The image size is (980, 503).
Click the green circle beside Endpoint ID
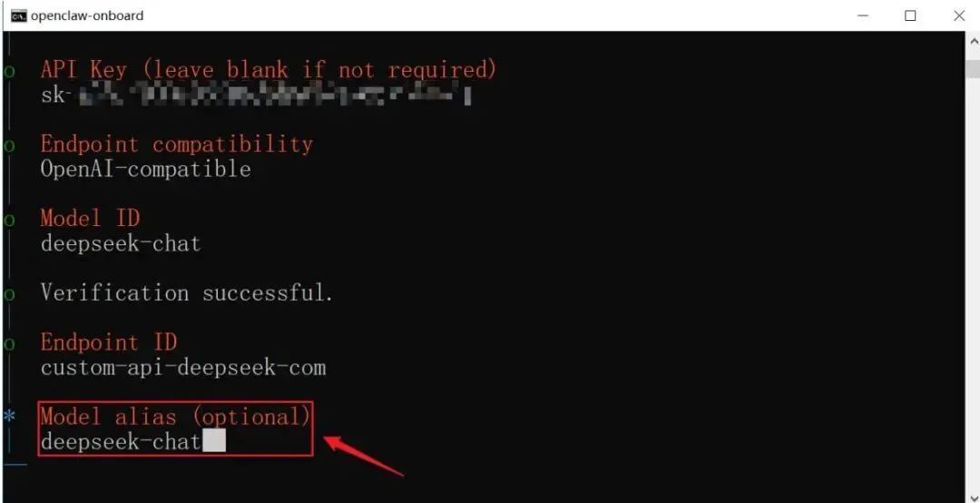(x=9, y=344)
